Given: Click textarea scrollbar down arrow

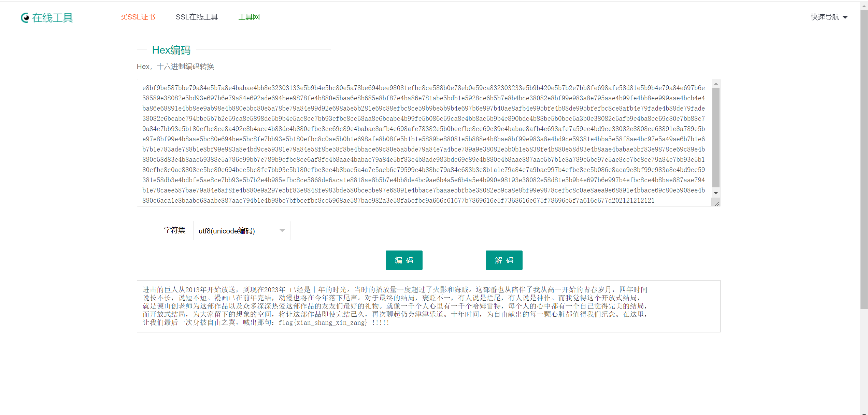Looking at the screenshot, I should point(716,193).
